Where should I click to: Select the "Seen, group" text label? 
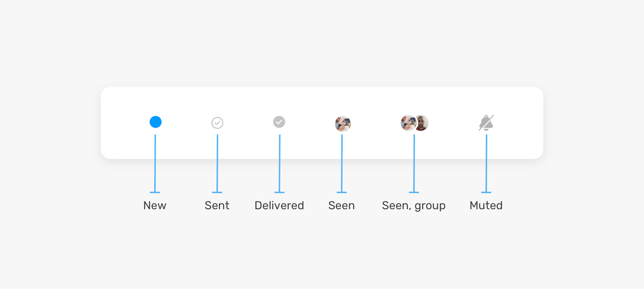pyautogui.click(x=414, y=206)
